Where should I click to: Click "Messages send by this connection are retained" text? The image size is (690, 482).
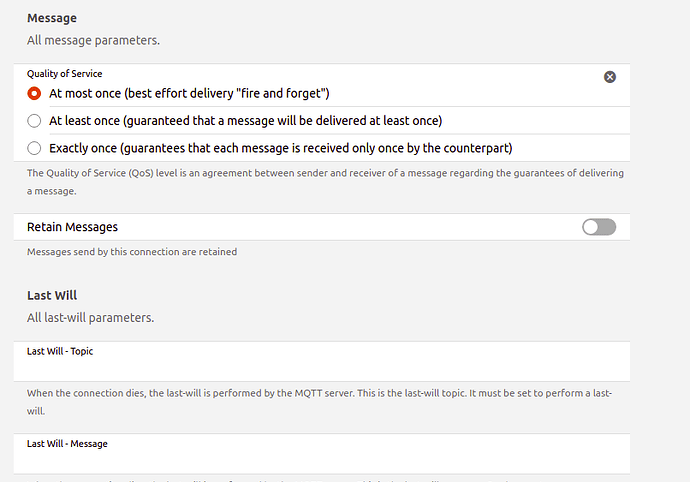132,252
